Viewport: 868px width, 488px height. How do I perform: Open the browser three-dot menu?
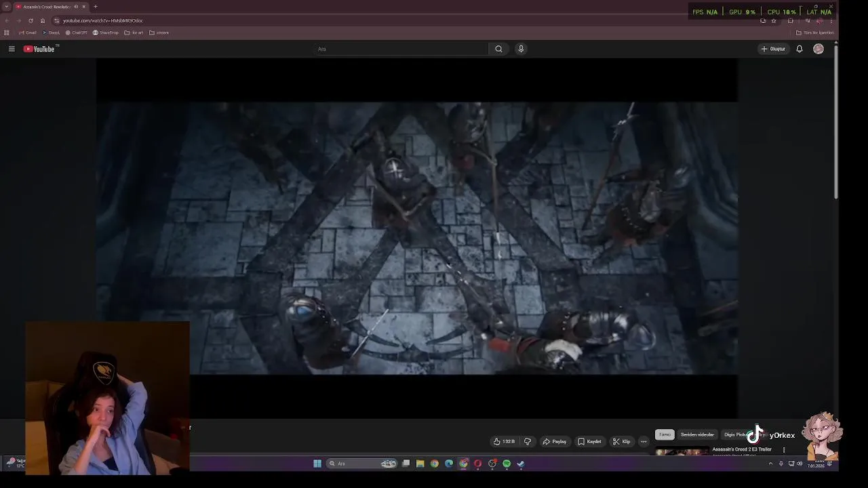click(831, 20)
